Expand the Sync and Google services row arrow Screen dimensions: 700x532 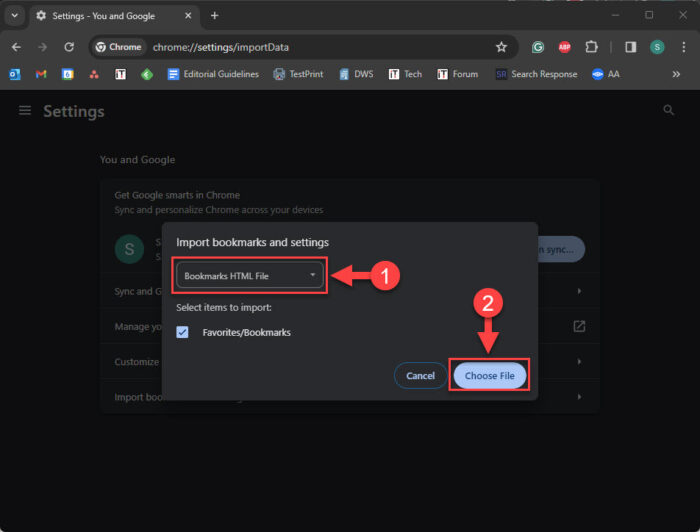pos(579,291)
